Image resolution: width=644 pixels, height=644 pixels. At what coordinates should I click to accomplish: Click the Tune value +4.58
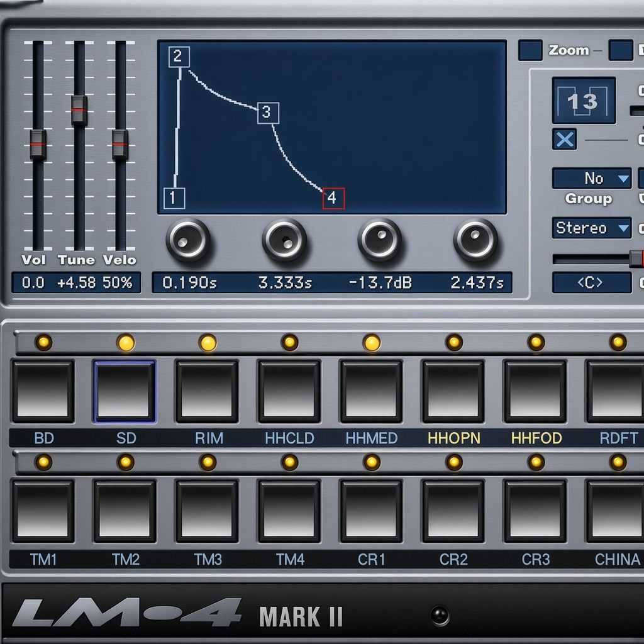click(x=76, y=282)
